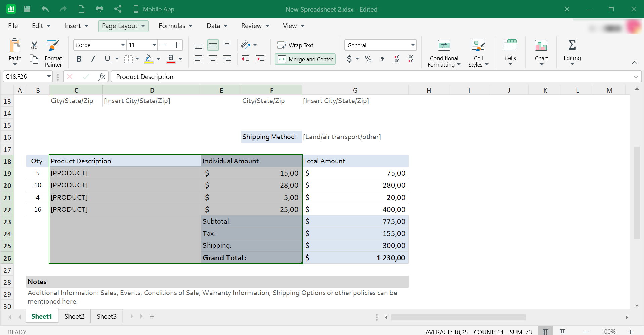The width and height of the screenshot is (644, 335).
Task: Switch to page layout view in status bar
Action: [x=562, y=332]
